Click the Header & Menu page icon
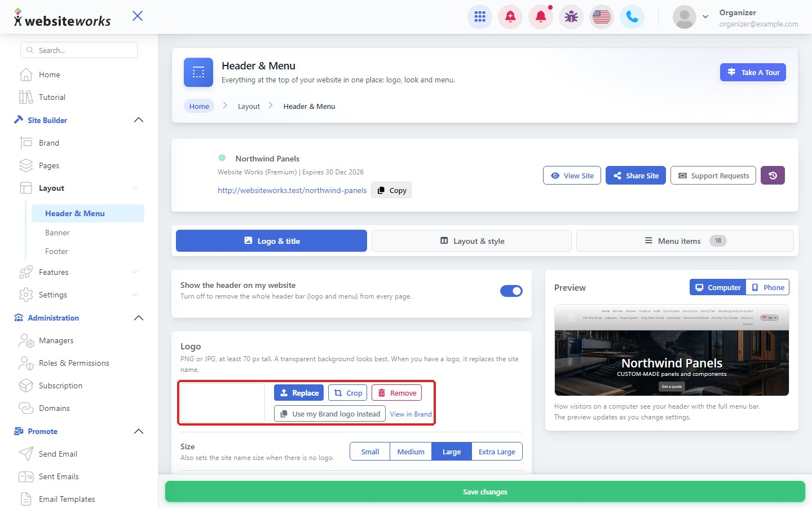Viewport: 812px width, 508px height. point(198,72)
